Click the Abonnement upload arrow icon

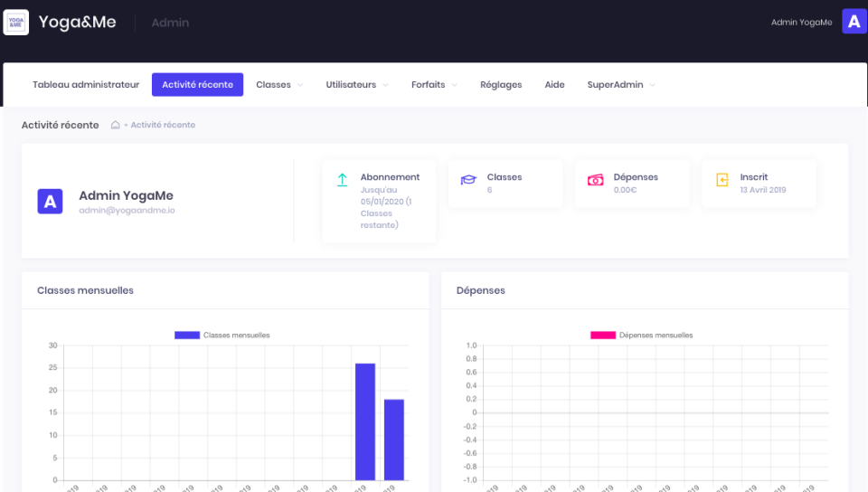(342, 180)
